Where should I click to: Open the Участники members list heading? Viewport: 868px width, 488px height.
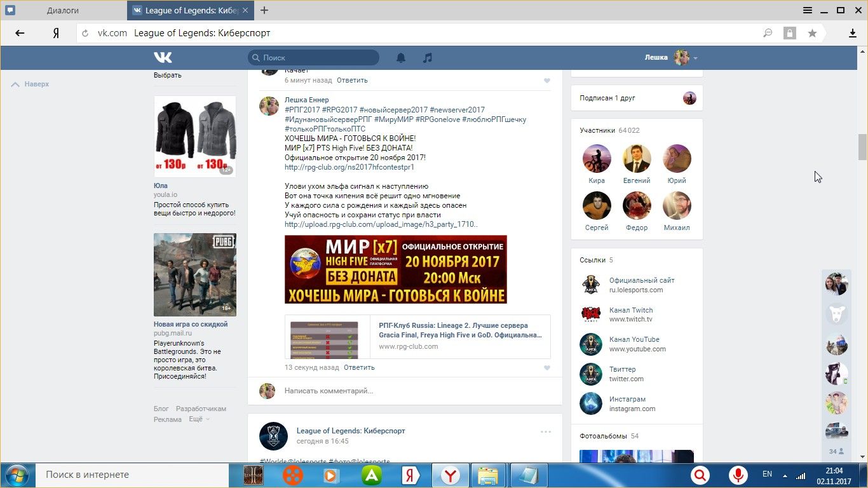click(x=609, y=130)
